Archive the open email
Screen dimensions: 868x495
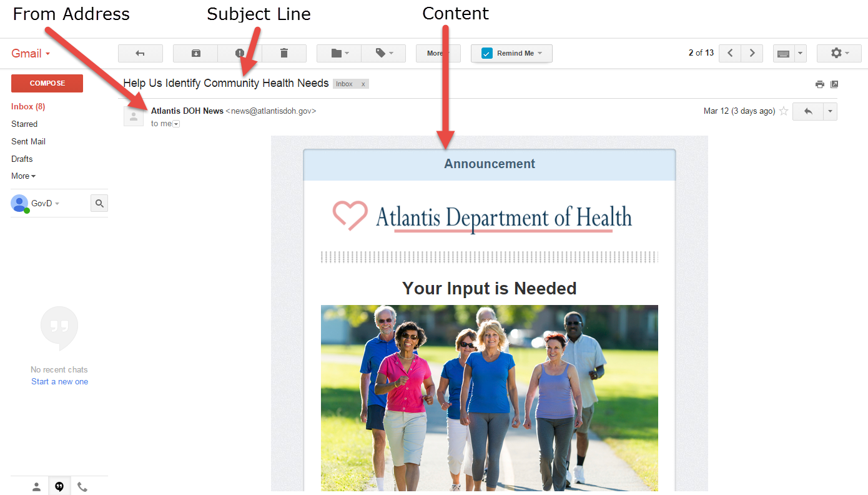pyautogui.click(x=195, y=53)
